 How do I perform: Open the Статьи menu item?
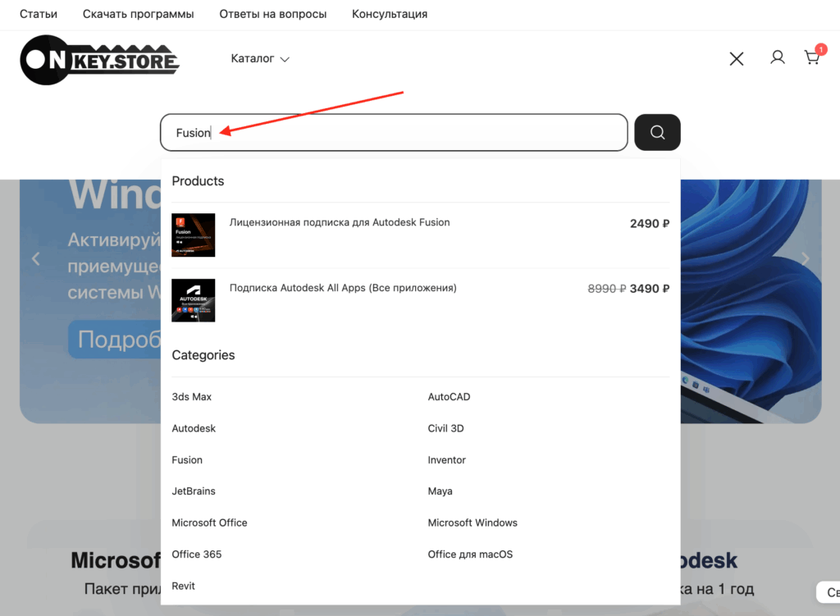point(39,14)
